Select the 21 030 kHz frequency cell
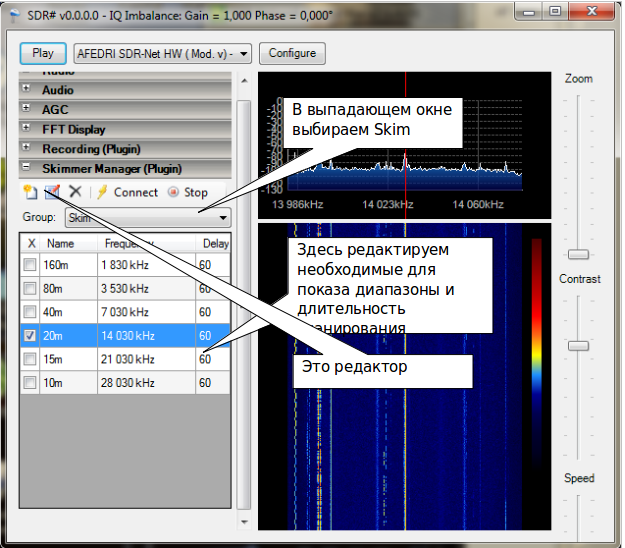This screenshot has width=625, height=548. [146, 359]
